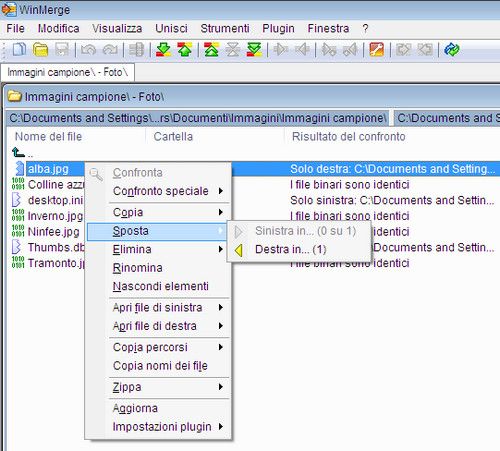The image size is (500, 451).
Task: Jump to last difference icon
Action: [x=254, y=50]
